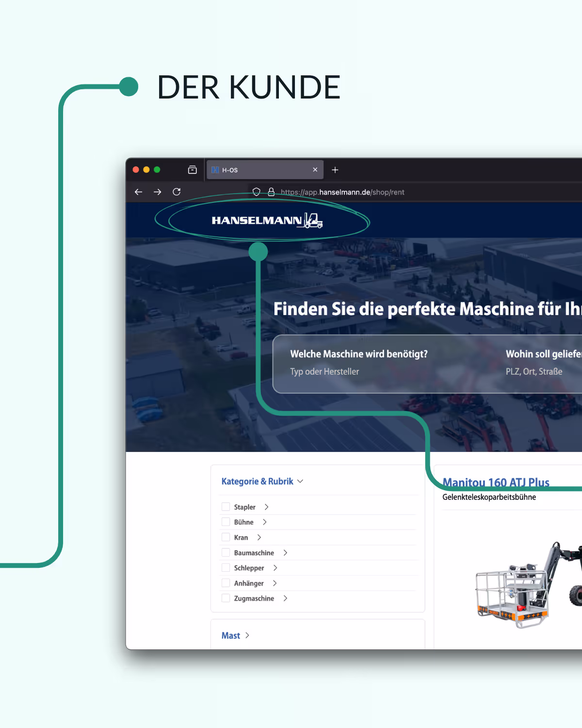The image size is (582, 728).
Task: Click the macOS green fullscreen button
Action: pos(157,169)
